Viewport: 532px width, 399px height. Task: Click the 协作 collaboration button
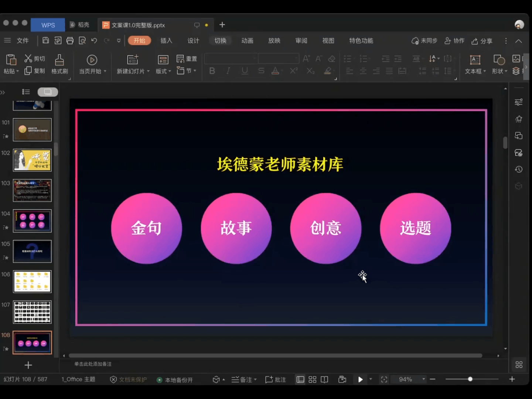tap(454, 41)
